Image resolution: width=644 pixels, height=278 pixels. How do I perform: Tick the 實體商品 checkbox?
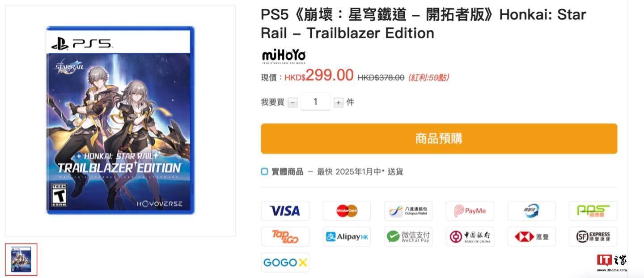(265, 171)
